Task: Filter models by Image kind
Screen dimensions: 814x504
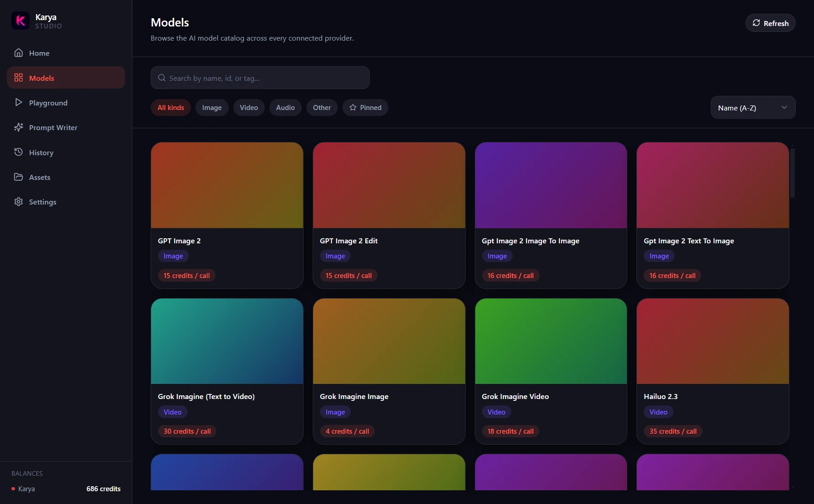Action: pos(212,108)
